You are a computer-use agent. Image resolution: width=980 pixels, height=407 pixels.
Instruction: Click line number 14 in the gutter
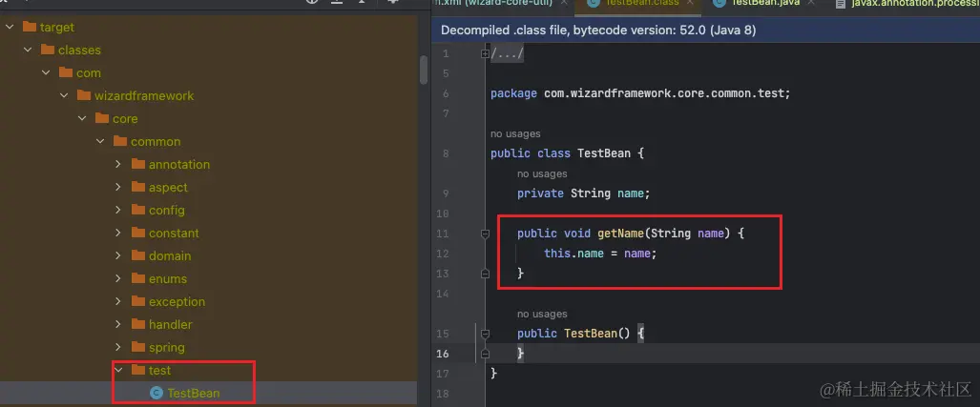click(x=443, y=294)
